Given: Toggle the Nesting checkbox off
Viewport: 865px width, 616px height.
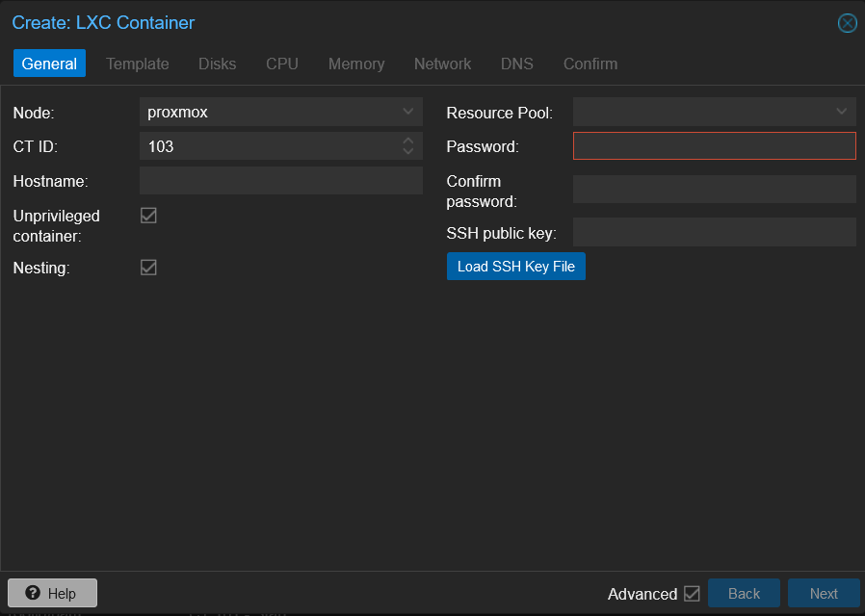Looking at the screenshot, I should 148,268.
